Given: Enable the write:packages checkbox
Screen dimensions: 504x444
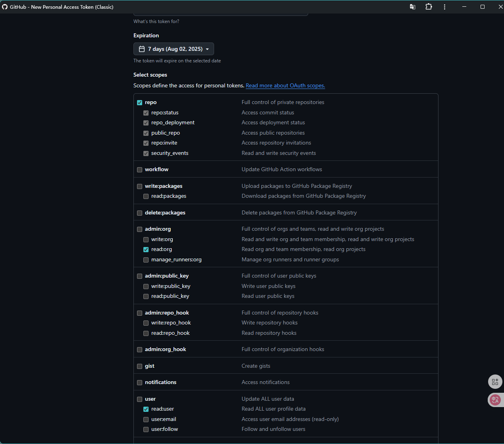Looking at the screenshot, I should [140, 186].
